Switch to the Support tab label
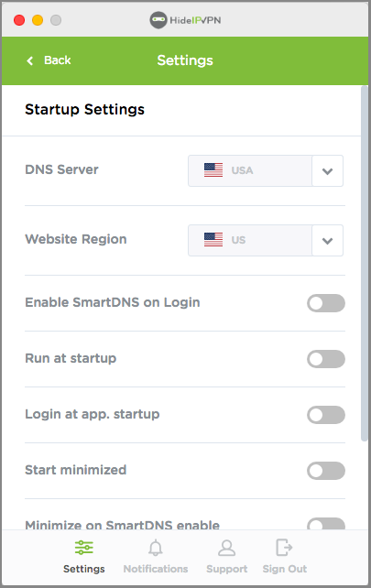The image size is (371, 588). 226,569
